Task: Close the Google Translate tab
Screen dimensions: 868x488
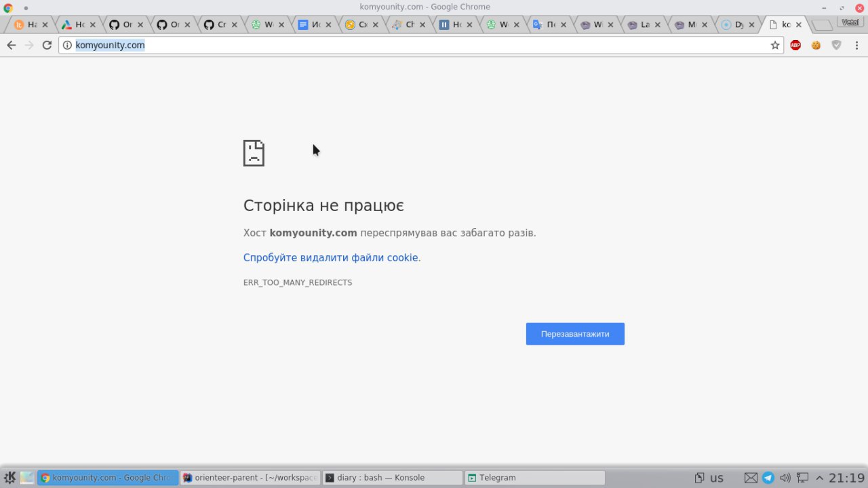Action: (x=565, y=24)
